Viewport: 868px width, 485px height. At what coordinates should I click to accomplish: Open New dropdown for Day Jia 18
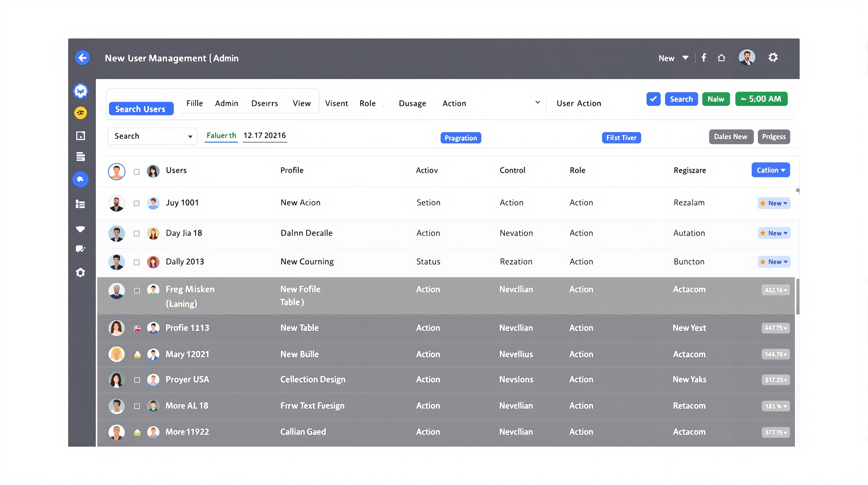click(774, 233)
